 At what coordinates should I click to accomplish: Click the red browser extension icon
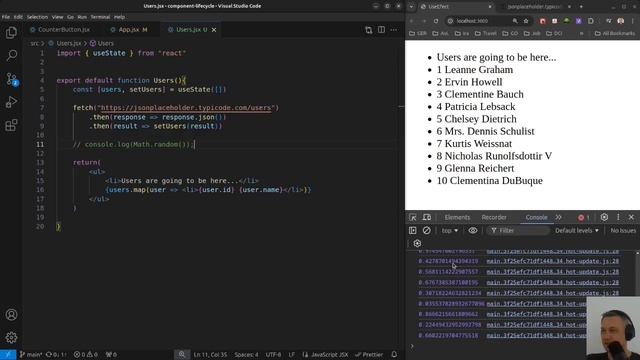542,21
